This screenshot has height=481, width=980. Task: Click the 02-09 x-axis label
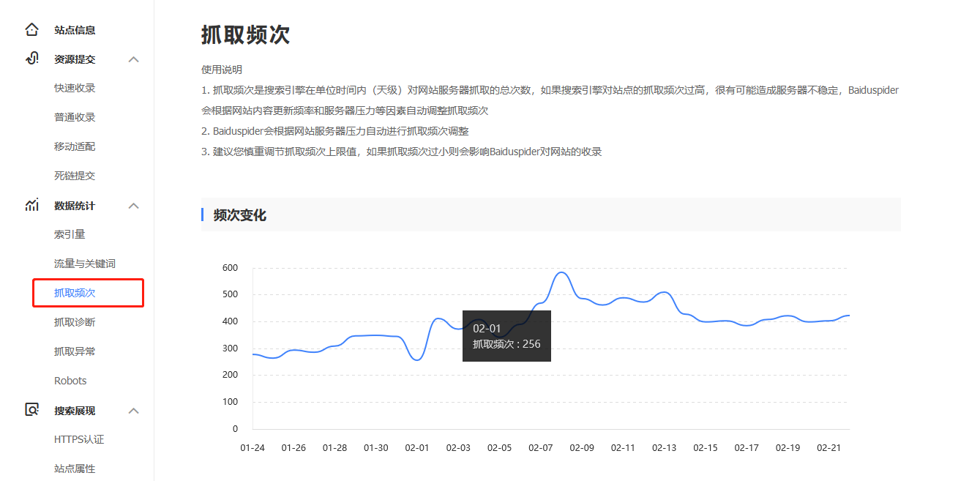pos(582,447)
